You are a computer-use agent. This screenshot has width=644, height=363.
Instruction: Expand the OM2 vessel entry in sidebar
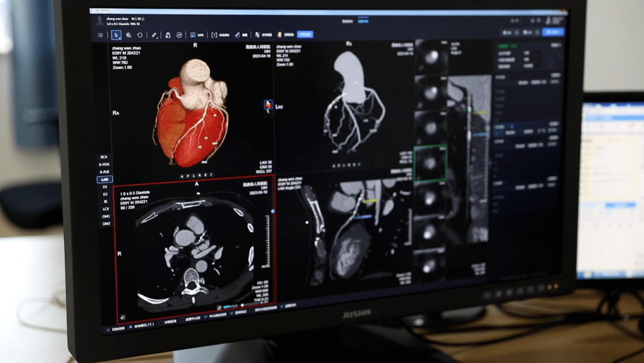[106, 223]
